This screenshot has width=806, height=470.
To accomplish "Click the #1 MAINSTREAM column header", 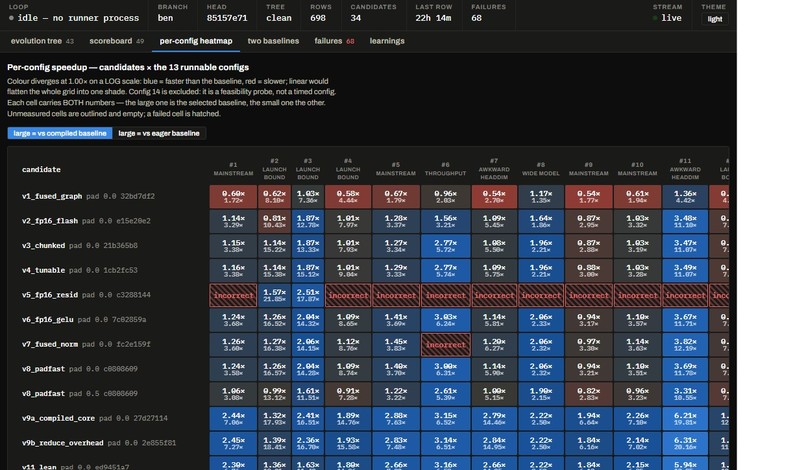I will [233, 169].
